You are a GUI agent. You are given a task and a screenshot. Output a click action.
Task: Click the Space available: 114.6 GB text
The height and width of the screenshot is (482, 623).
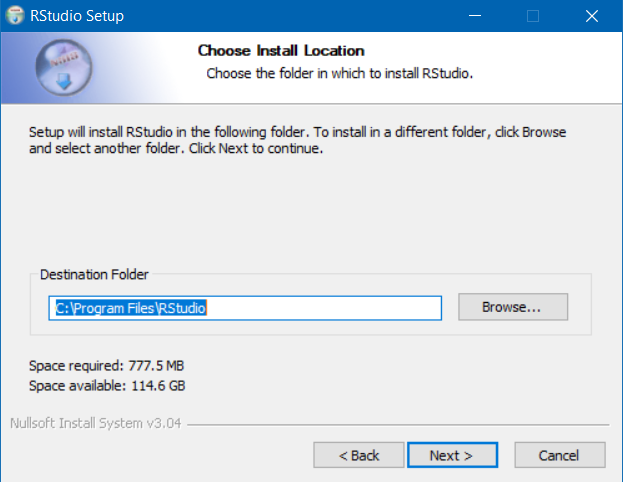[107, 386]
